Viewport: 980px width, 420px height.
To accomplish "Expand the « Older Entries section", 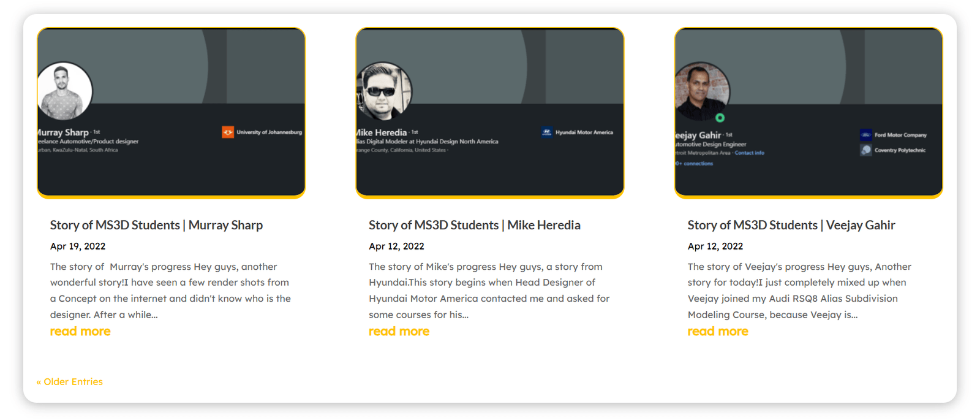I will [x=70, y=381].
